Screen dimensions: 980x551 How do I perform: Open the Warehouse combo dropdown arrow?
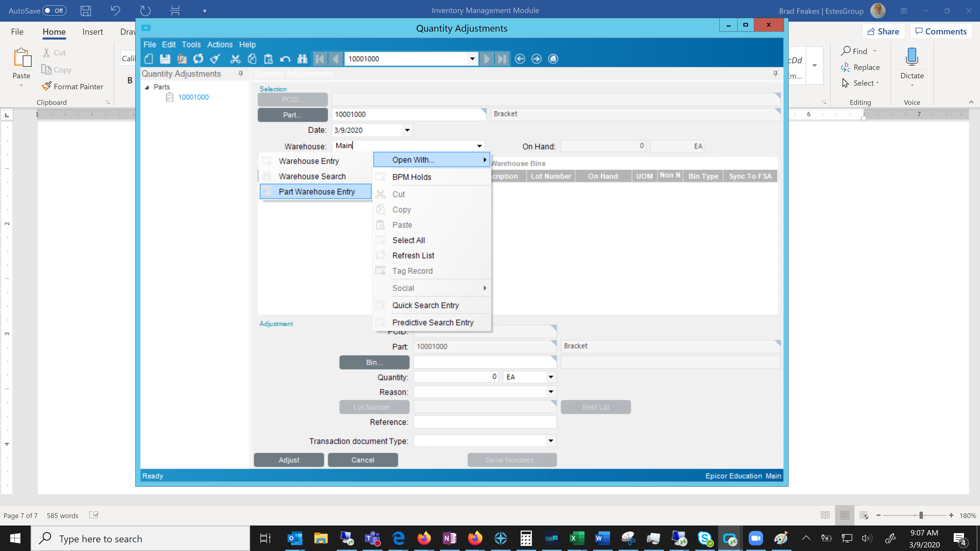(479, 146)
